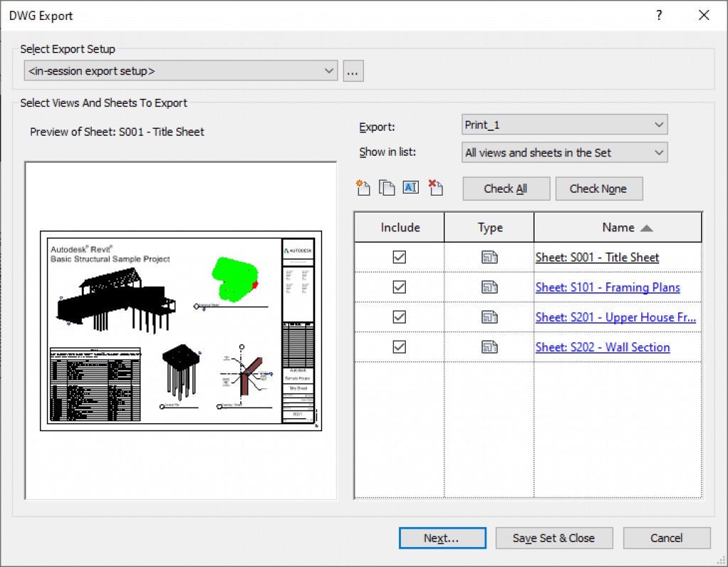Viewport: 728px width, 567px height.
Task: Uncheck Include for Sheet S201 Upper House
Action: point(400,317)
